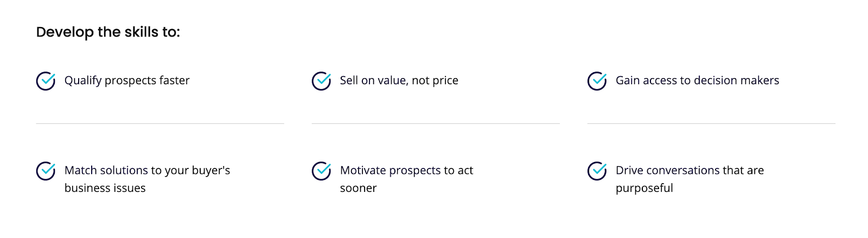Click the words 'business issues'
The height and width of the screenshot is (238, 868).
tap(105, 188)
